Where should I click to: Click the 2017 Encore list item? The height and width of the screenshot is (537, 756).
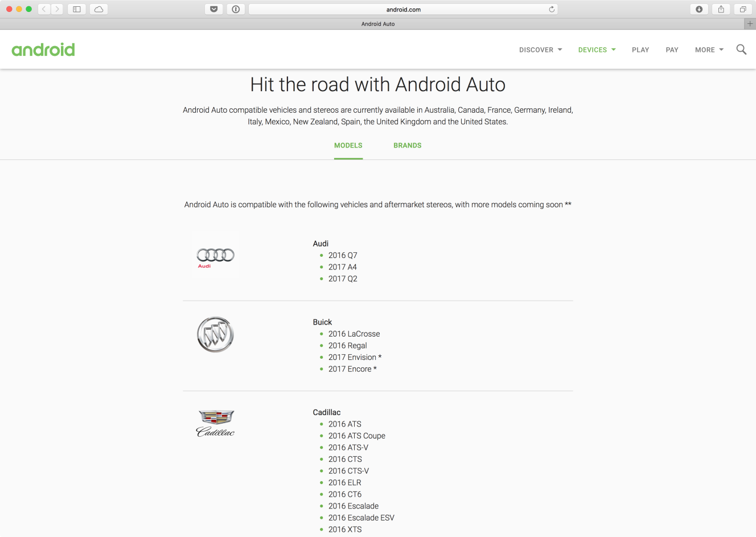tap(352, 369)
